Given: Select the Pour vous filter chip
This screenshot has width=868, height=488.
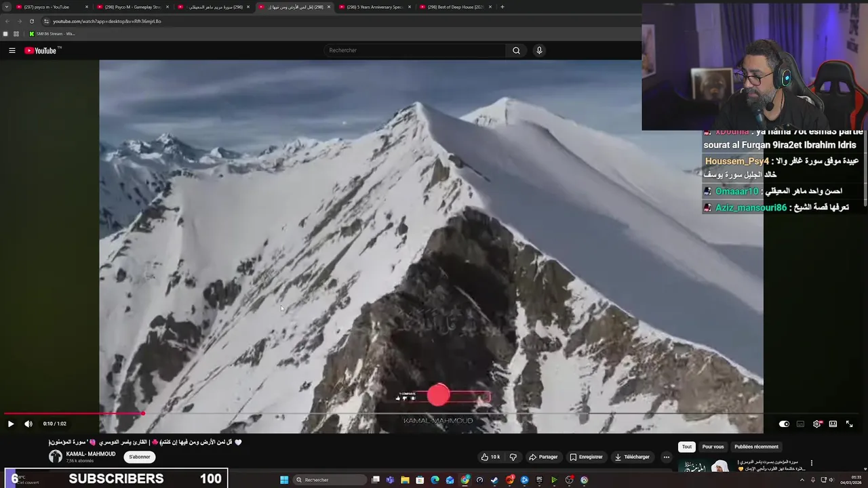Looking at the screenshot, I should (x=713, y=447).
